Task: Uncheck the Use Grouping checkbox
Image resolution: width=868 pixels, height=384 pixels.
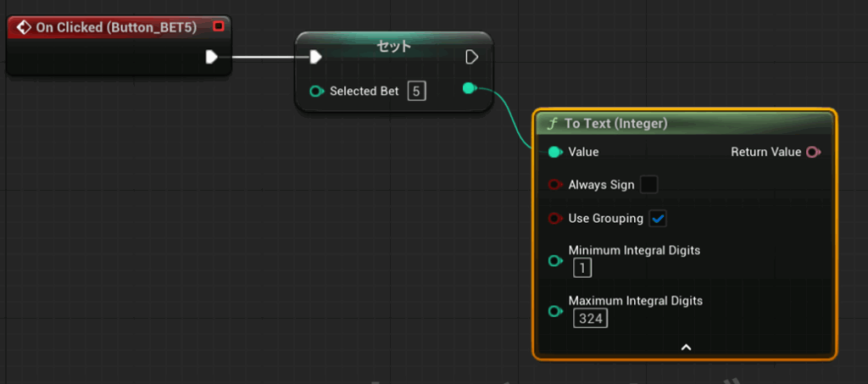Action: pos(658,219)
